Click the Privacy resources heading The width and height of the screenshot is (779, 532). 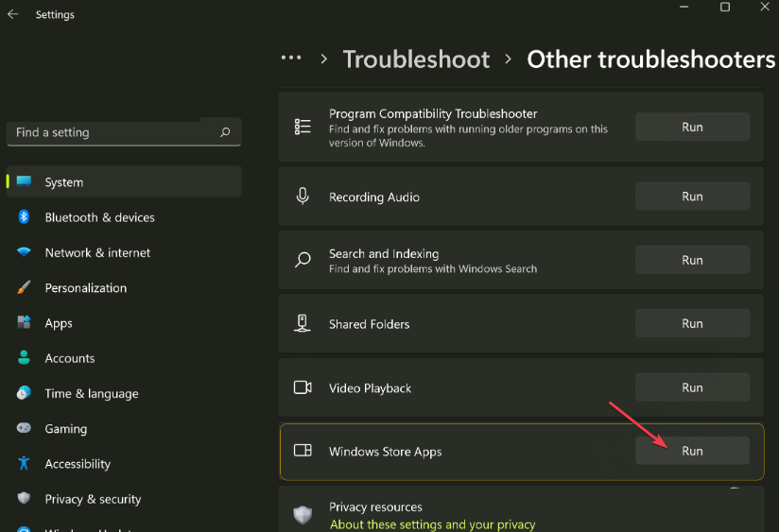coord(375,506)
